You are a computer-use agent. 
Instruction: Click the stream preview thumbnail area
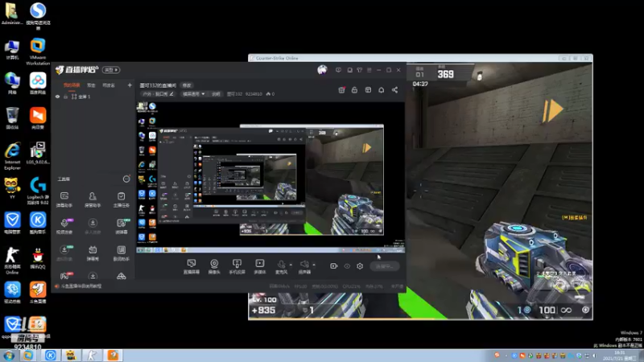click(x=270, y=176)
